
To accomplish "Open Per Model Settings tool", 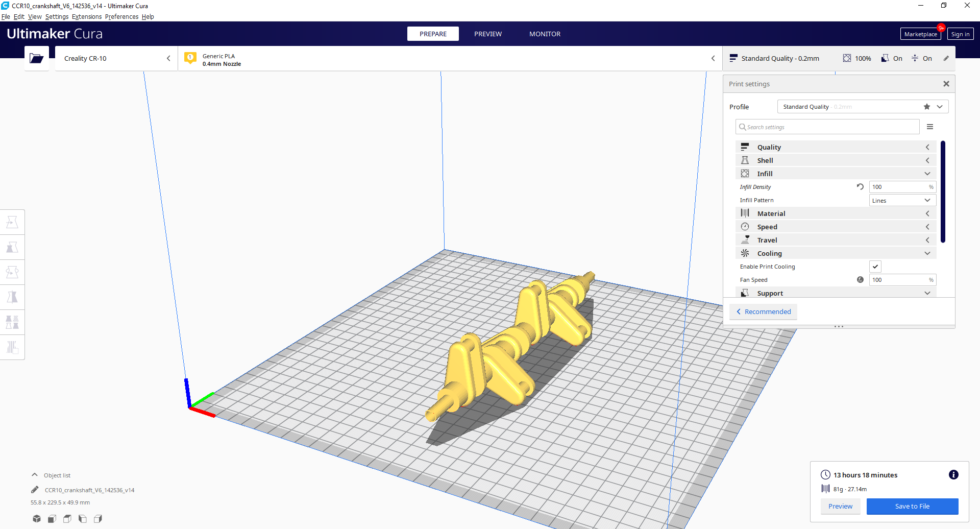I will 12,322.
